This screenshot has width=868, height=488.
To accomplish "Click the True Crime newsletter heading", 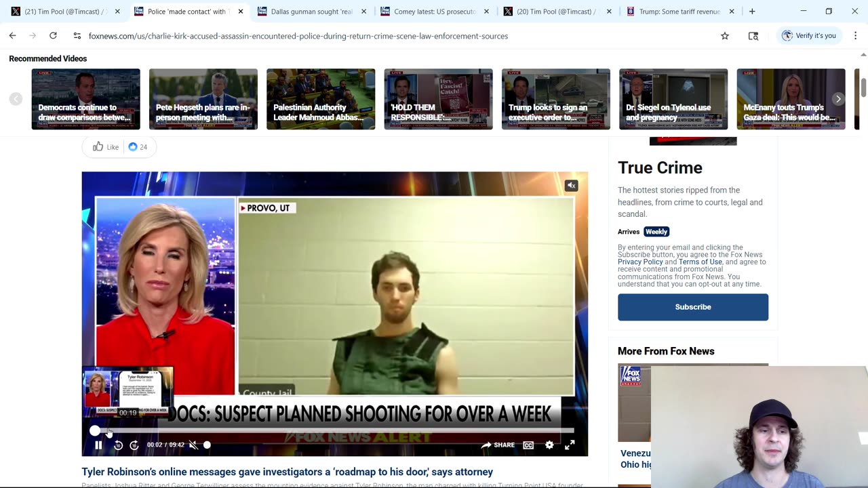I will (660, 167).
